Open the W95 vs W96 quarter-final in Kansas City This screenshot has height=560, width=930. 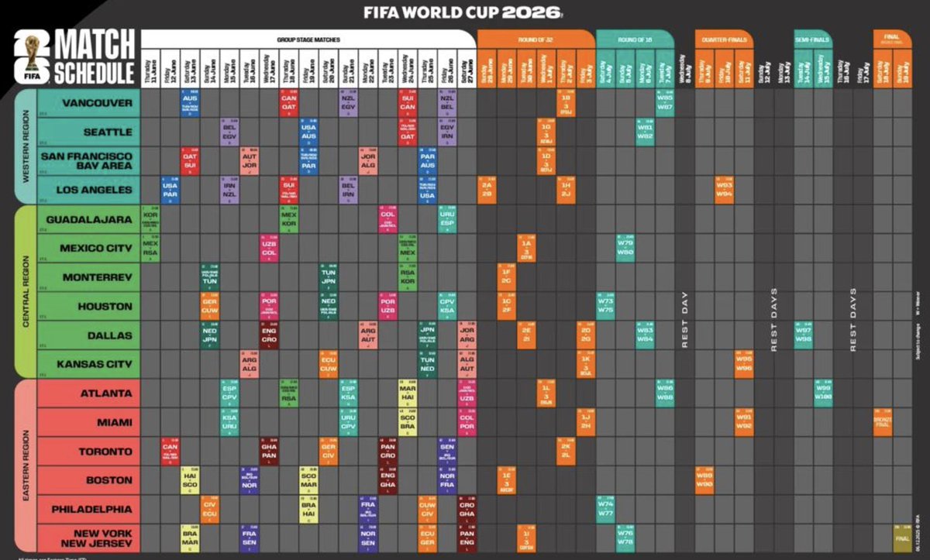coord(744,365)
